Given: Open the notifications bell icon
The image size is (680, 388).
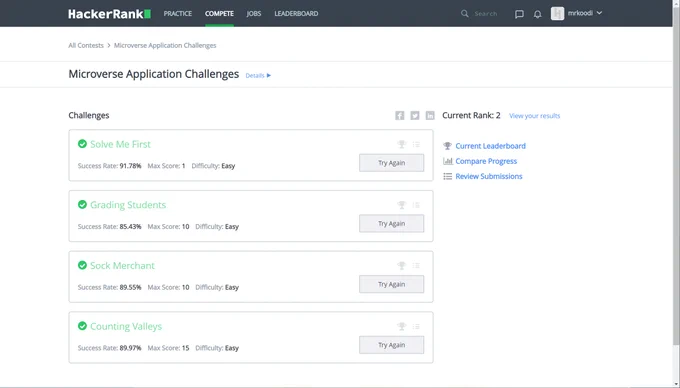Looking at the screenshot, I should point(537,14).
